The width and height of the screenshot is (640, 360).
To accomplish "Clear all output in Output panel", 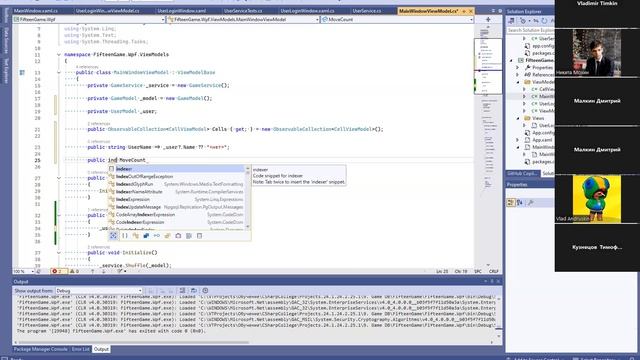I will point(182,291).
